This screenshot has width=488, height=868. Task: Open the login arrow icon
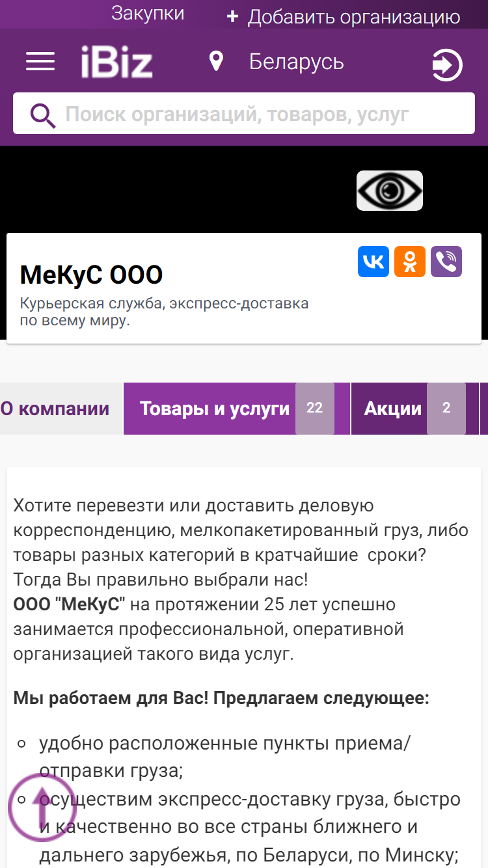(447, 66)
